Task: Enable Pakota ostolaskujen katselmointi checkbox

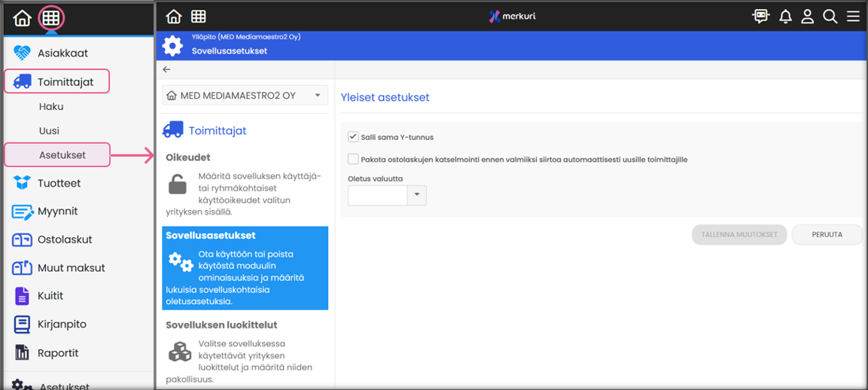Action: 353,159
